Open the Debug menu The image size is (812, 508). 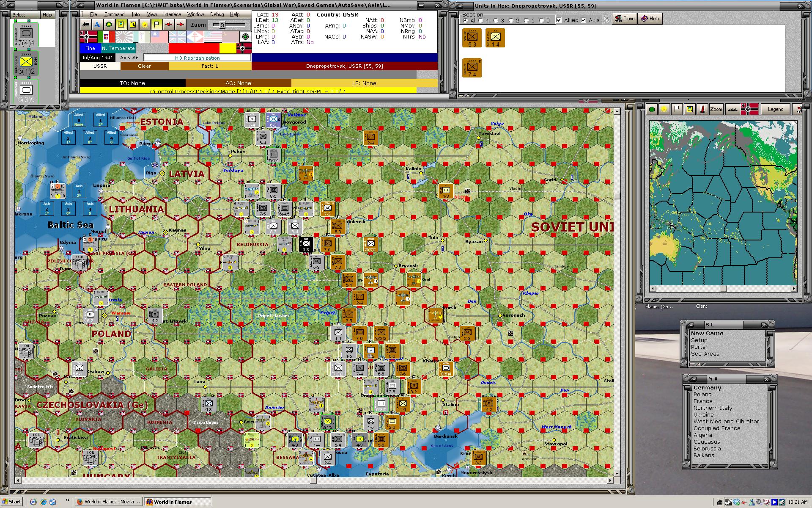pos(217,14)
